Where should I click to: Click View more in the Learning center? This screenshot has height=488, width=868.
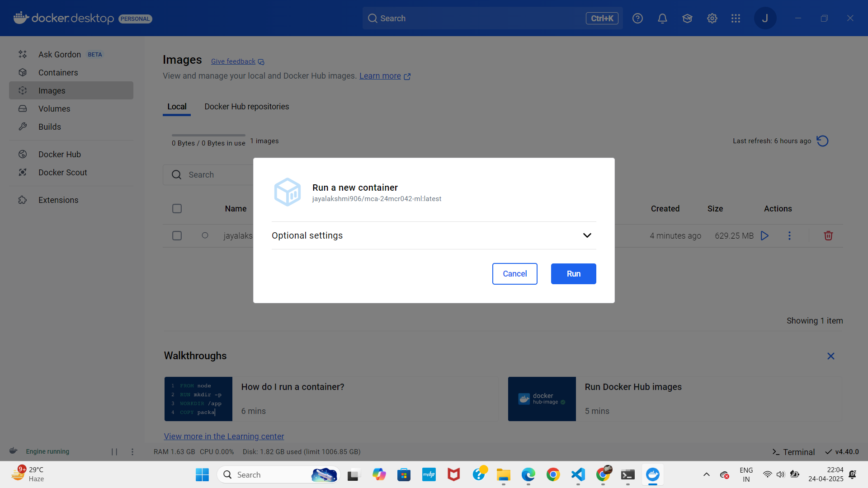(224, 436)
